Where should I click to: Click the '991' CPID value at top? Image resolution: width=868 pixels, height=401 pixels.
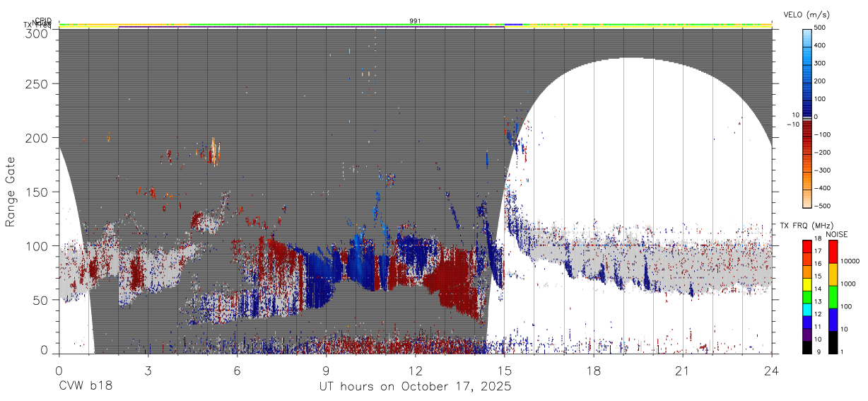click(416, 21)
